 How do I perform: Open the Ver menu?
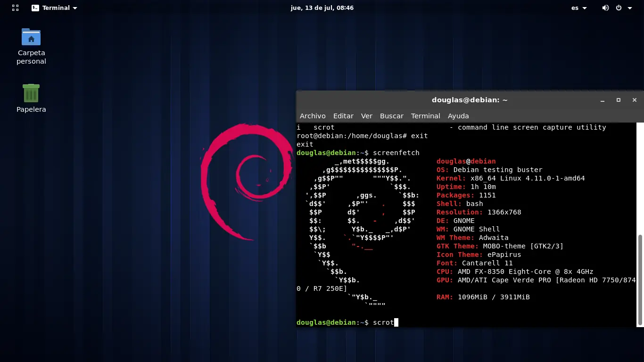pyautogui.click(x=367, y=116)
